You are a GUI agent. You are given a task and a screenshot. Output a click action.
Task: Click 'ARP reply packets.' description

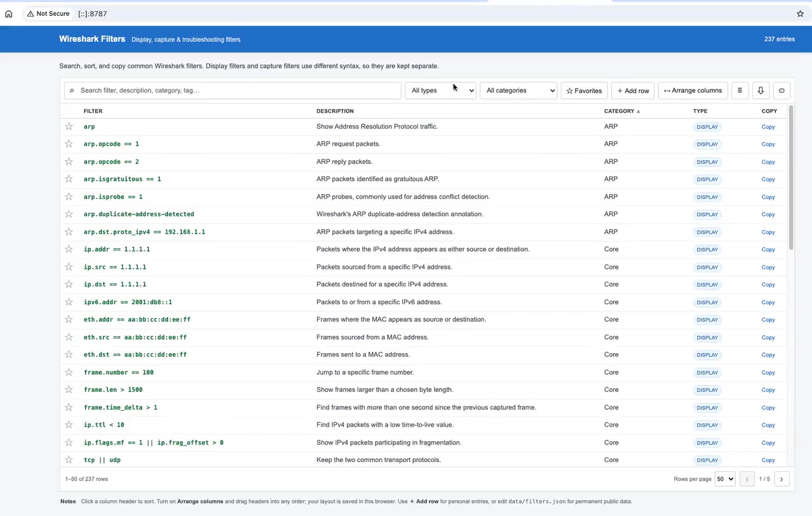pyautogui.click(x=344, y=162)
